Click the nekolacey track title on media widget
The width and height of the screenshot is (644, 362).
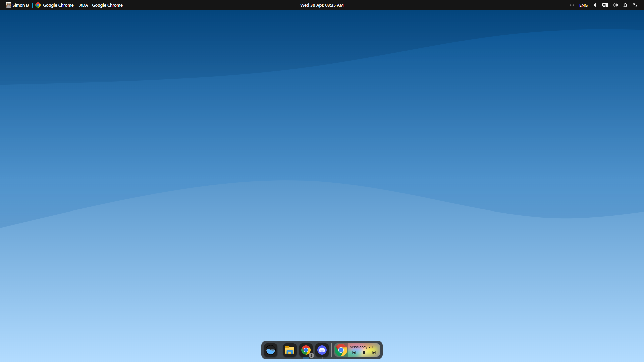click(x=363, y=347)
